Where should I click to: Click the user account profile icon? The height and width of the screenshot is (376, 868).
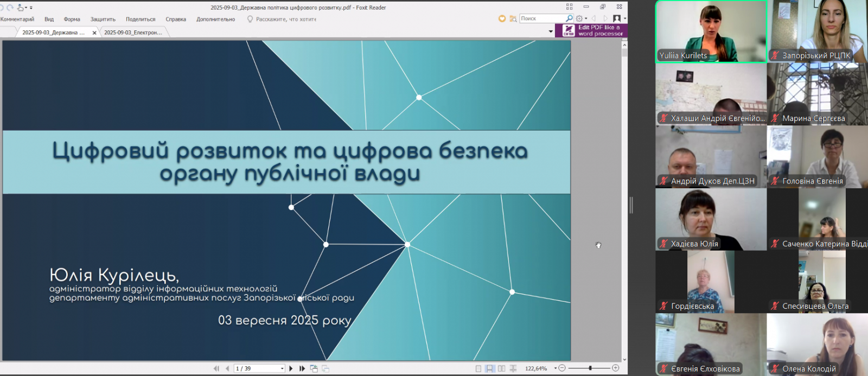616,18
